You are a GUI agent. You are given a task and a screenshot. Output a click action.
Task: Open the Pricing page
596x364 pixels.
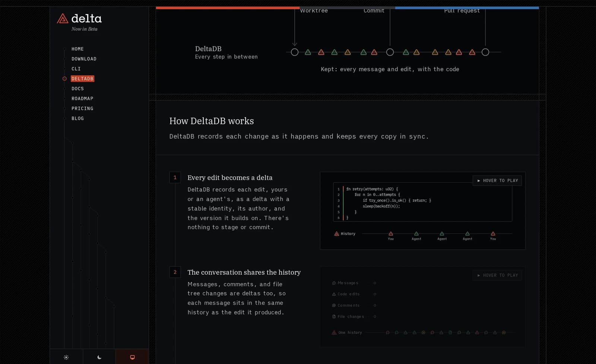click(82, 108)
